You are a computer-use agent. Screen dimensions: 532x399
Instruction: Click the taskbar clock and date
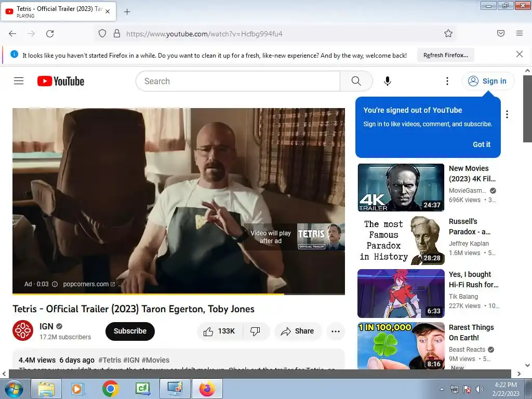pos(506,389)
